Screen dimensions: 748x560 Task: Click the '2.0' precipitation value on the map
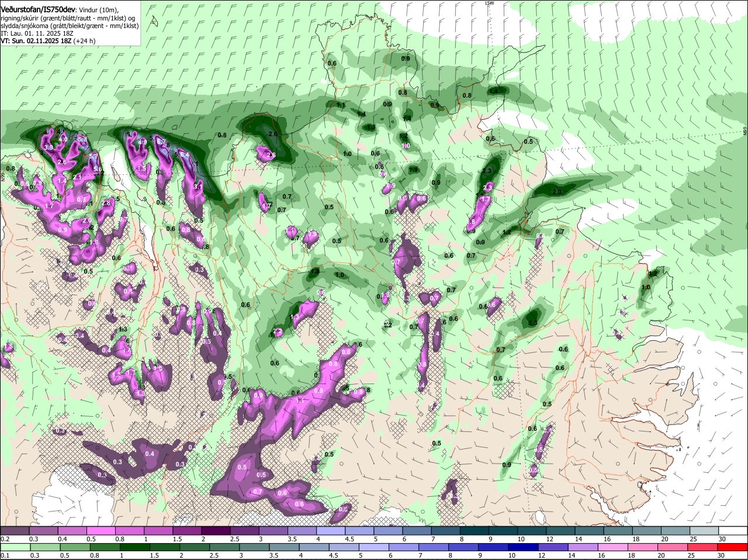coord(556,192)
